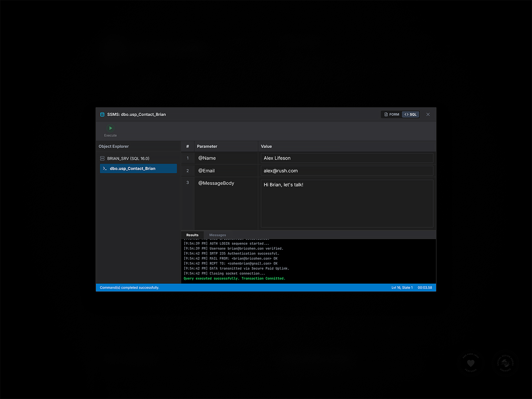
Task: Click the play icon to Execute
Action: (110, 128)
